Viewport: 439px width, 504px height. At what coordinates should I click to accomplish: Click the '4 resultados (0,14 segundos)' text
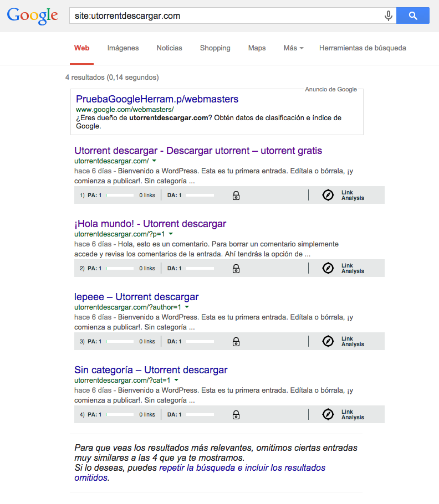(112, 77)
